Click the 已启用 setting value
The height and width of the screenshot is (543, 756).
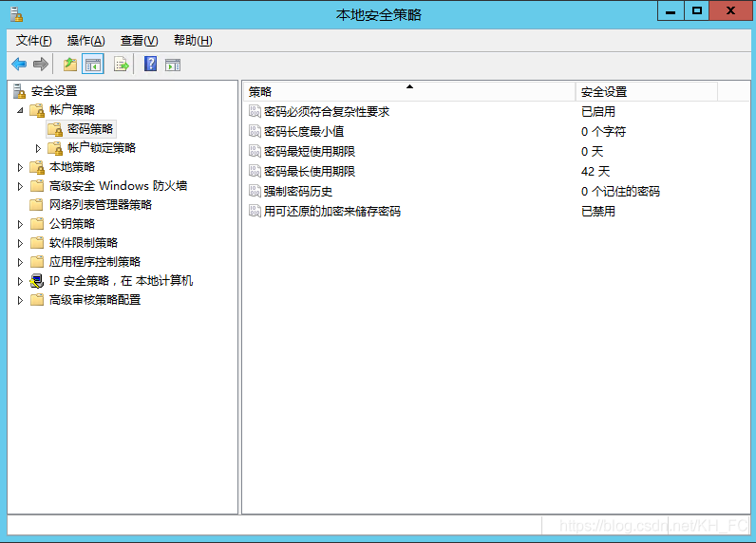pos(598,112)
